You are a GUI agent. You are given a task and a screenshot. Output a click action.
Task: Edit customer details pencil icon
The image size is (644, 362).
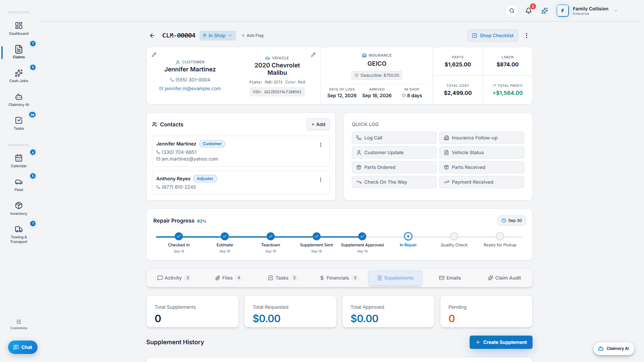(154, 55)
